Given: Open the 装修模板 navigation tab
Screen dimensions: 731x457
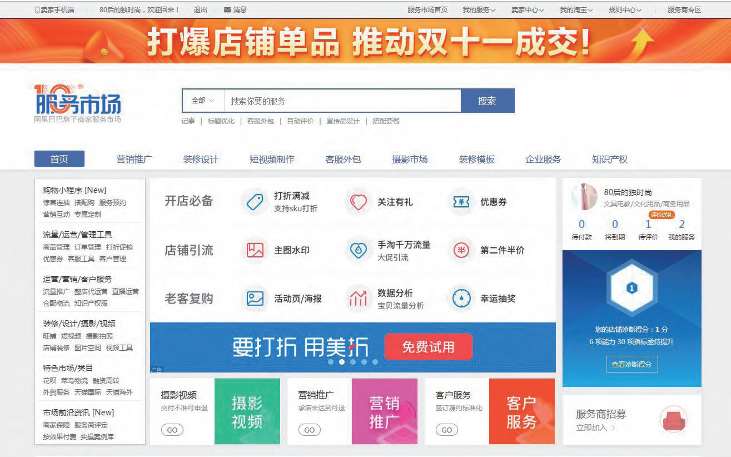Looking at the screenshot, I should [476, 159].
